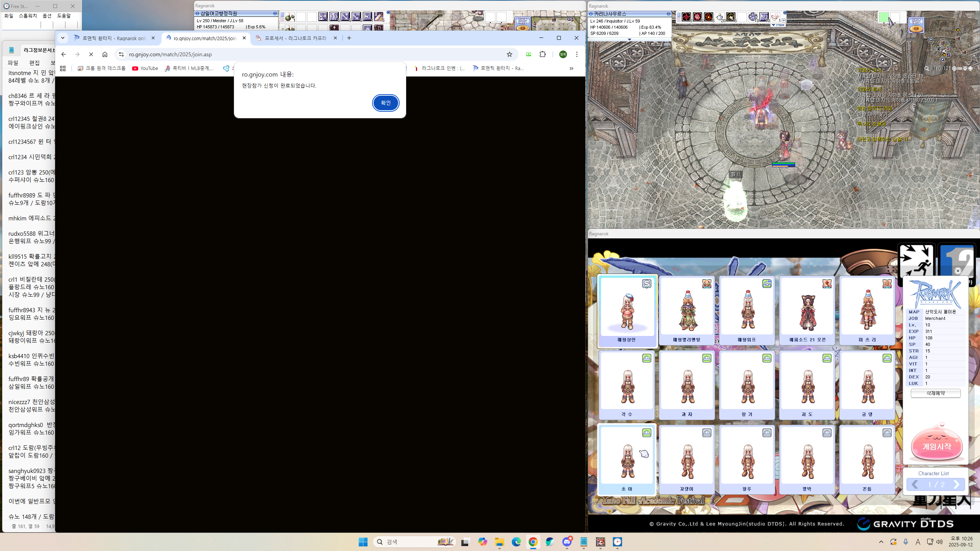Open 파일 menu in Notepad window
The width and height of the screenshot is (980, 551).
(x=13, y=63)
